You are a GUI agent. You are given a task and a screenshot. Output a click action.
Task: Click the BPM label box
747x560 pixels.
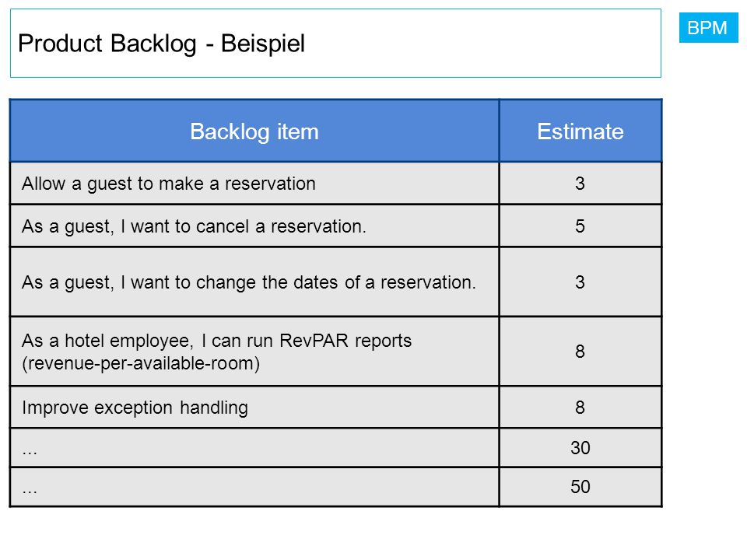click(708, 28)
